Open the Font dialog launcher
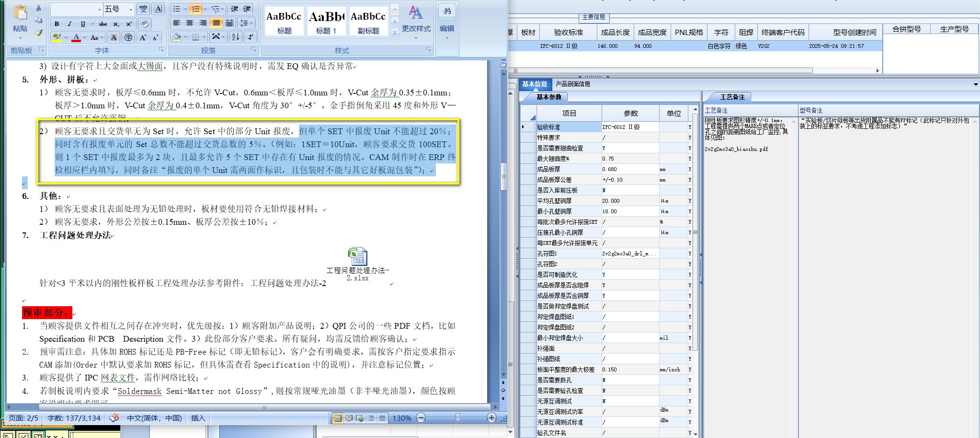 click(161, 49)
